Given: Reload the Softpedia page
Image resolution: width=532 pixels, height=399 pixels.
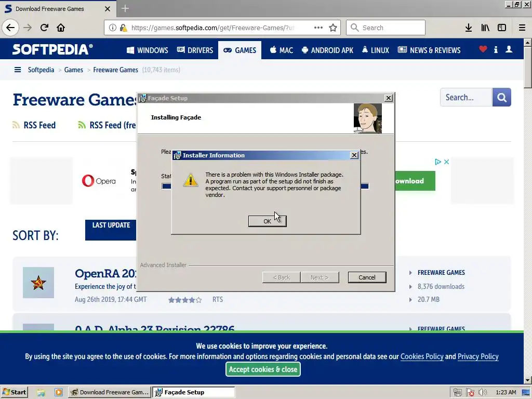Looking at the screenshot, I should pyautogui.click(x=44, y=28).
